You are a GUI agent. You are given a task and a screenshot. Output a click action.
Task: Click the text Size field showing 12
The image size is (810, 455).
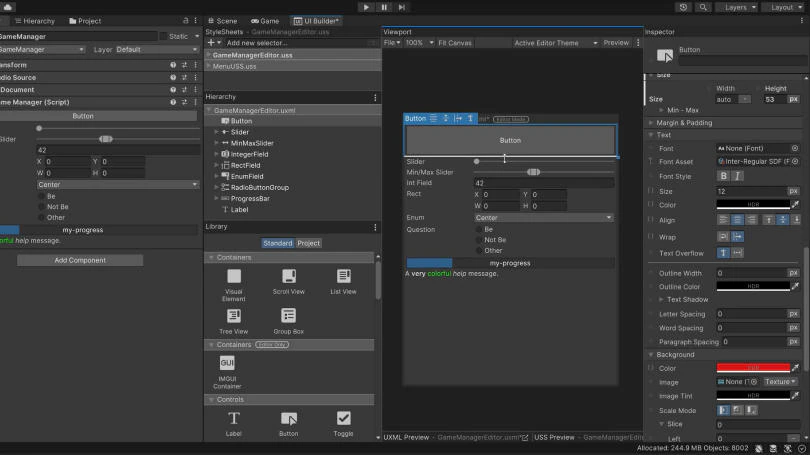pos(752,191)
